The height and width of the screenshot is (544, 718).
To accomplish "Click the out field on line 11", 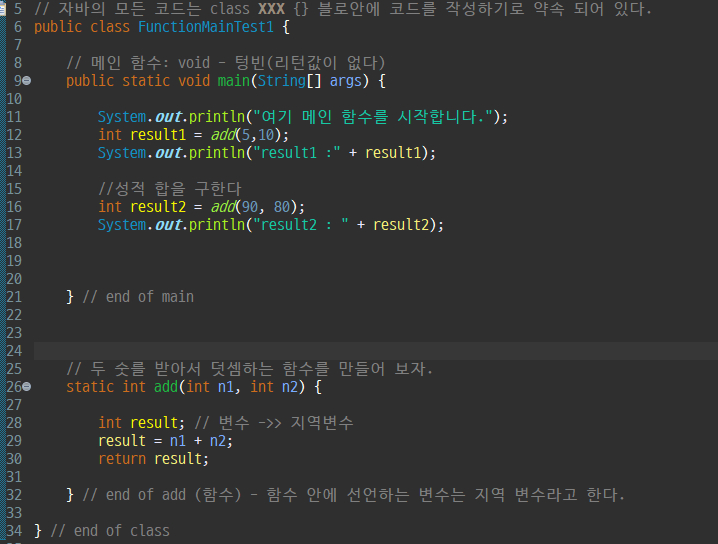I will point(168,117).
